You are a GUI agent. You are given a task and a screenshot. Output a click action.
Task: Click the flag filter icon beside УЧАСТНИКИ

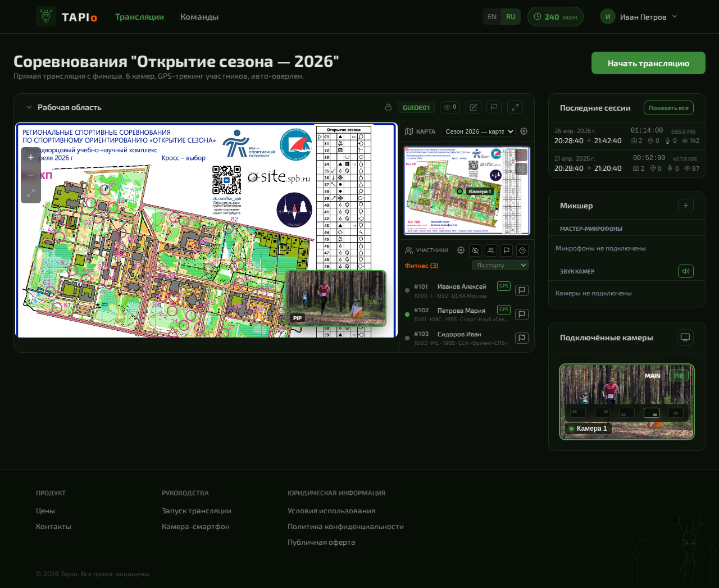[507, 250]
